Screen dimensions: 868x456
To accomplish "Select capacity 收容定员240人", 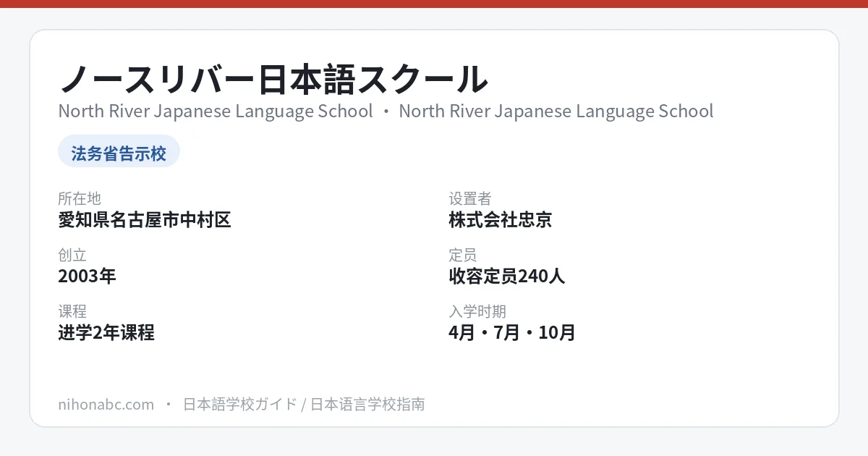I will coord(507,276).
